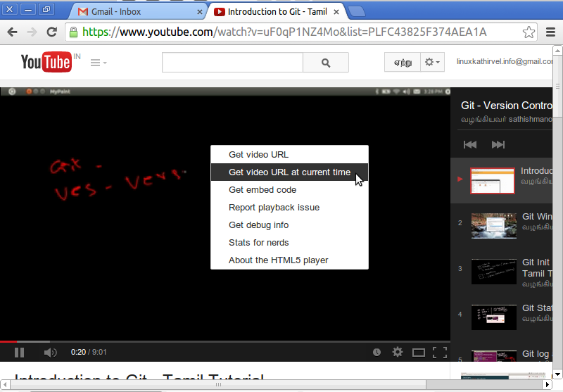The image size is (563, 392).
Task: Pause the video with the pause button
Action: pos(20,353)
